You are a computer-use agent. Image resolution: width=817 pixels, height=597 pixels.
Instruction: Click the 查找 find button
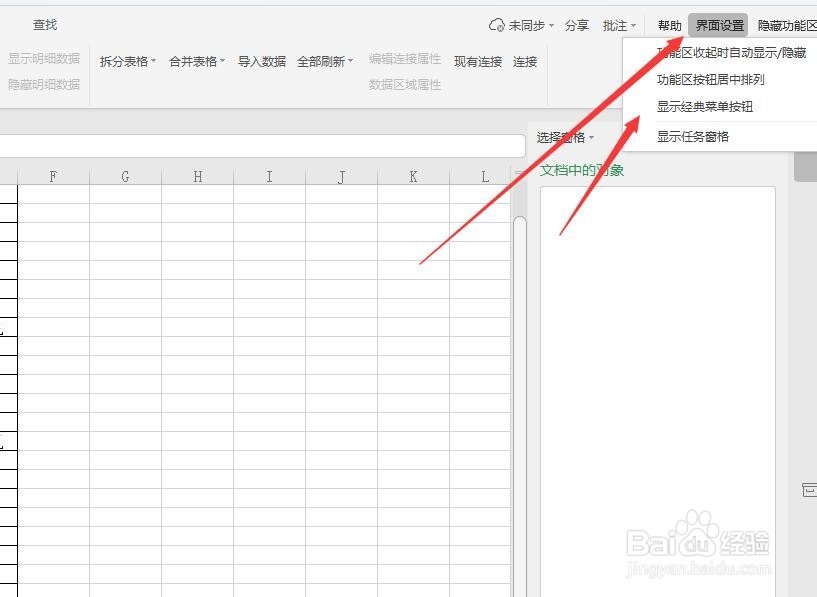[x=44, y=24]
